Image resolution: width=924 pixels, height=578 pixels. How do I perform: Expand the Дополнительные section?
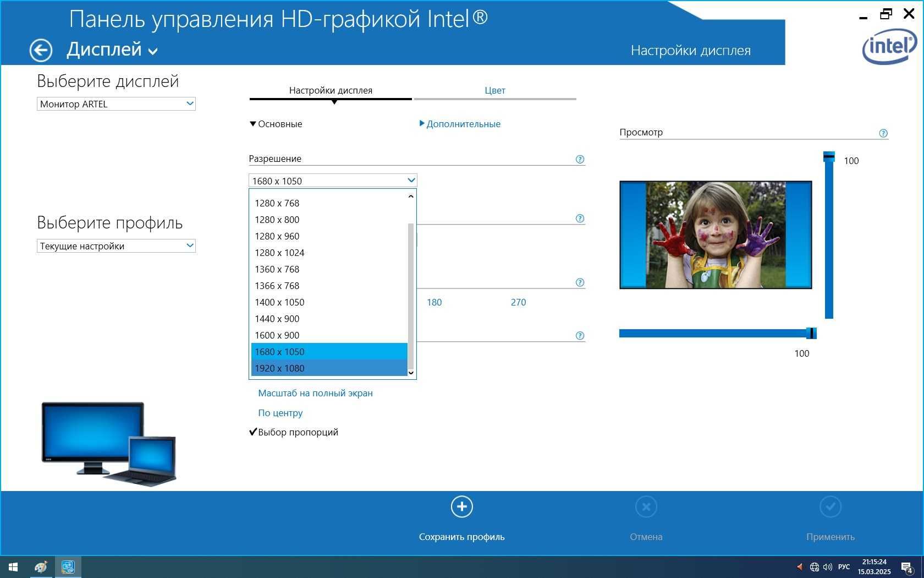point(460,124)
